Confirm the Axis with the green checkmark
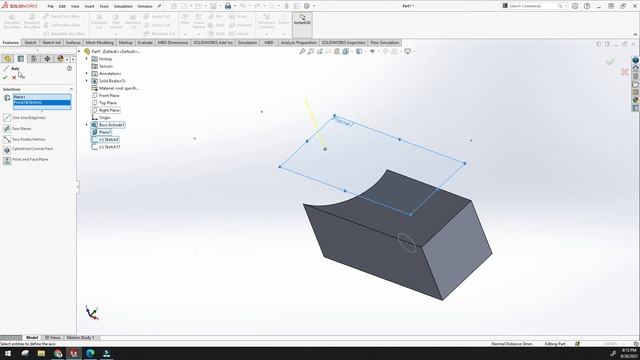The height and width of the screenshot is (360, 640). 5,77
